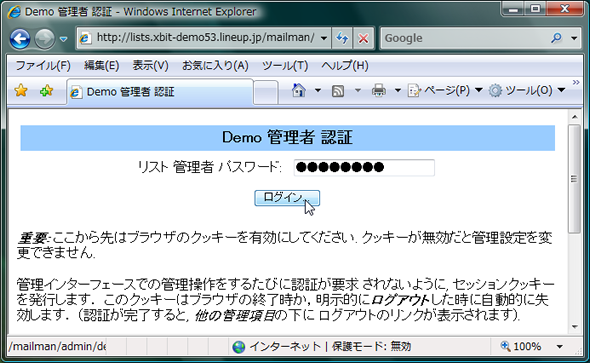
Task: Click the インターネット zone globe icon
Action: [239, 347]
